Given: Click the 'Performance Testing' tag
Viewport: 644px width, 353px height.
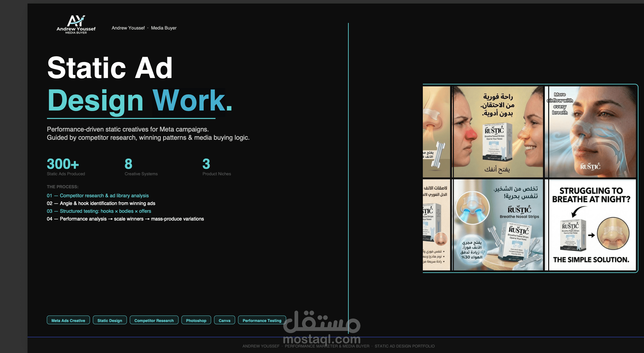Looking at the screenshot, I should (262, 320).
